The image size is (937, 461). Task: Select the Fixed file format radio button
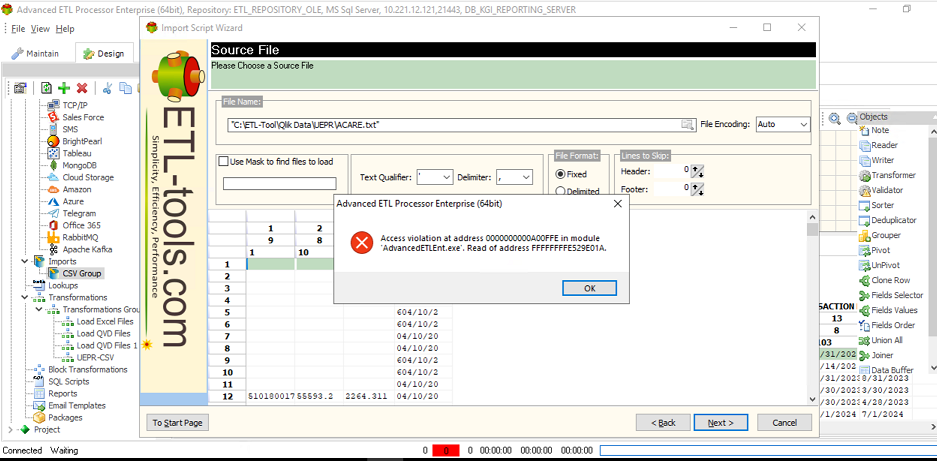pos(560,175)
